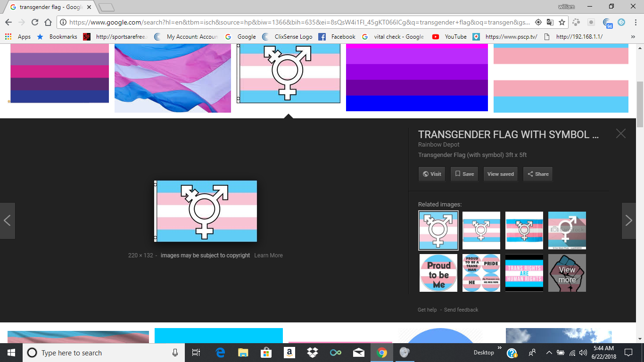Go back to the previous page
This screenshot has width=644, height=362.
click(8, 22)
